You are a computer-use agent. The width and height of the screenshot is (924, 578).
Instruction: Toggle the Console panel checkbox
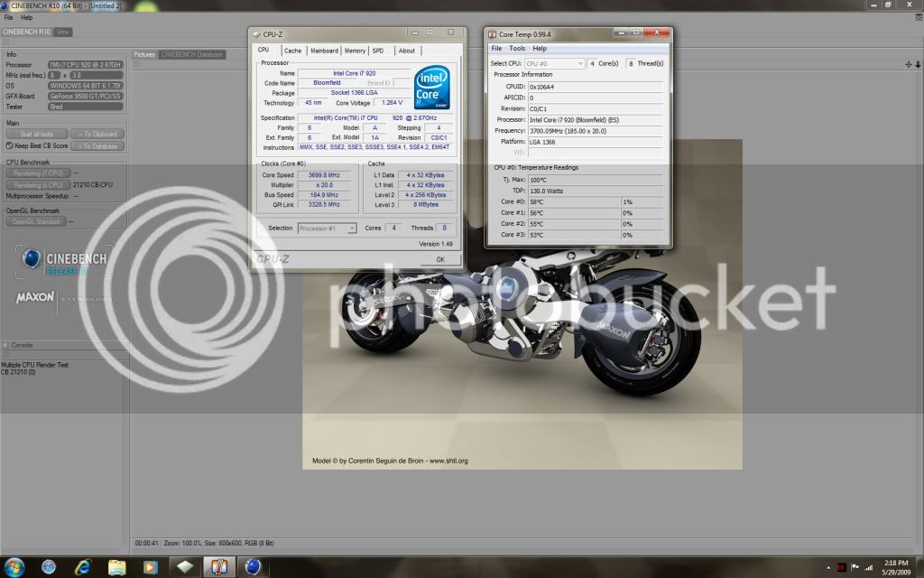(5, 345)
